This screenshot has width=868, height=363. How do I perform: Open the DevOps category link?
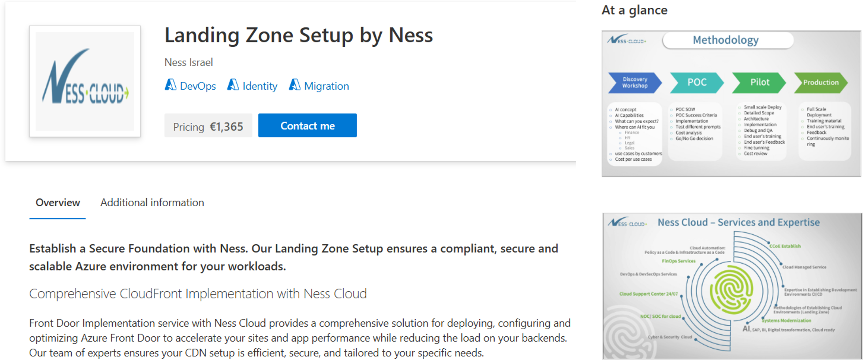point(198,86)
